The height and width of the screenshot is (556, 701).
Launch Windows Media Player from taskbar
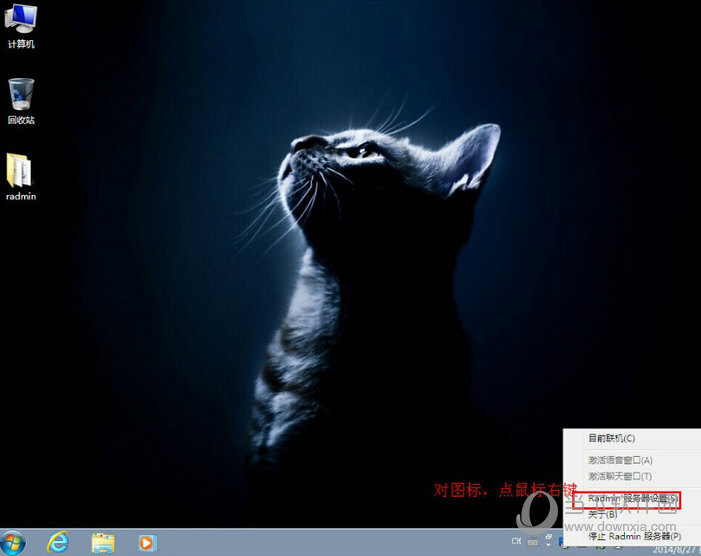(147, 543)
